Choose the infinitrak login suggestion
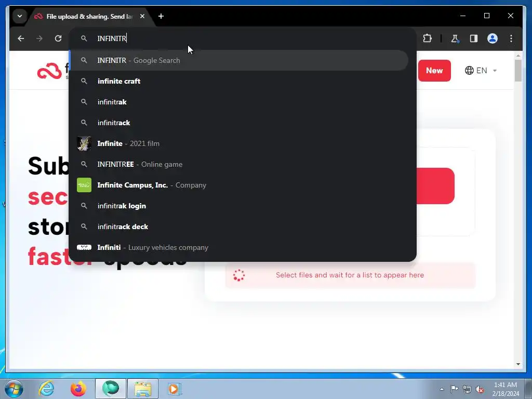Image resolution: width=532 pixels, height=399 pixels. click(238, 206)
